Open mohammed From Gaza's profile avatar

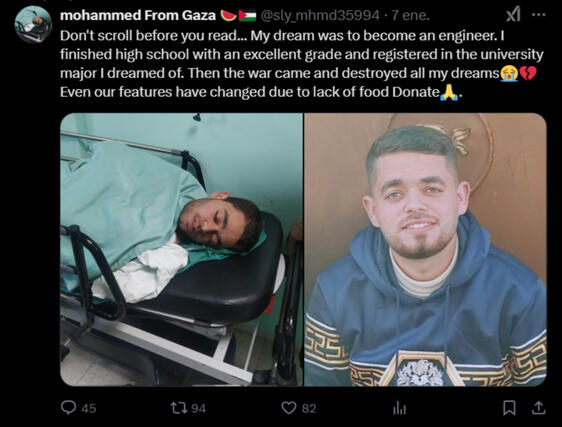coord(33,25)
